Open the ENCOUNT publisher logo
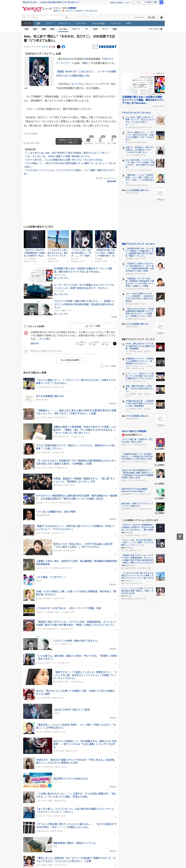The image size is (186, 868). tap(104, 47)
